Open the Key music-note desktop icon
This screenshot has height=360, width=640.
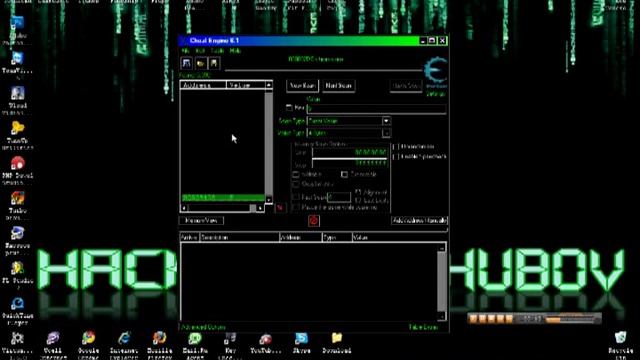click(x=230, y=339)
